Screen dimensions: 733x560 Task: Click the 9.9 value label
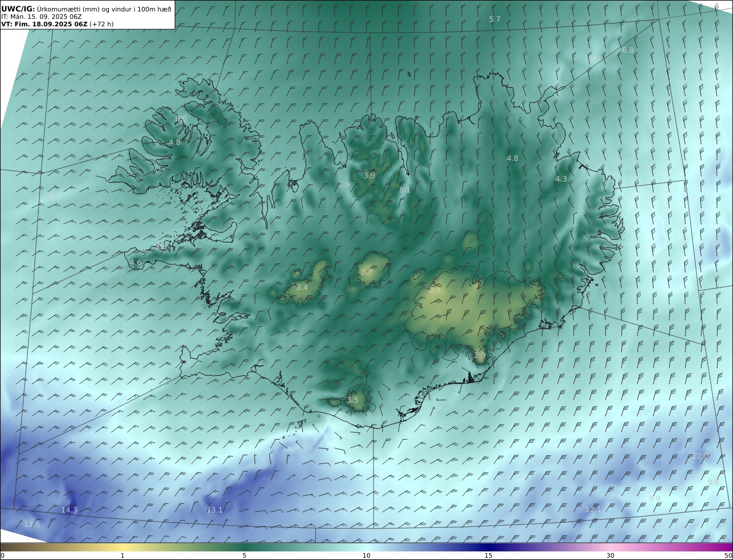pyautogui.click(x=655, y=499)
